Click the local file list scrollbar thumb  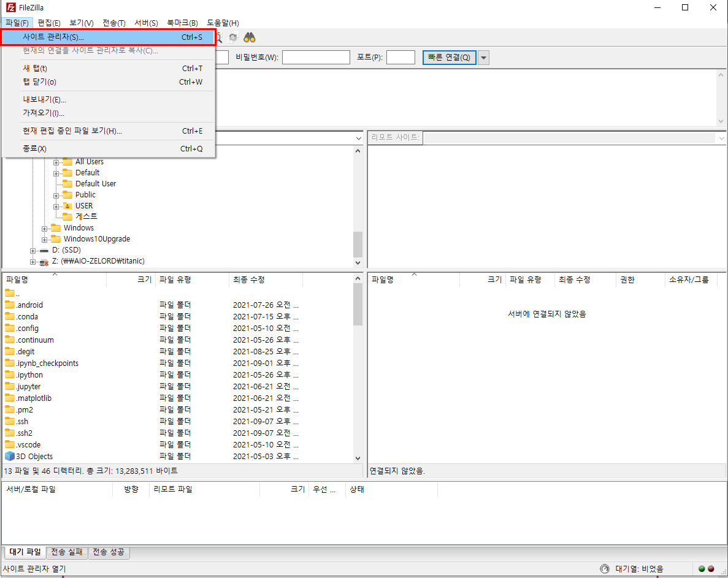point(358,304)
